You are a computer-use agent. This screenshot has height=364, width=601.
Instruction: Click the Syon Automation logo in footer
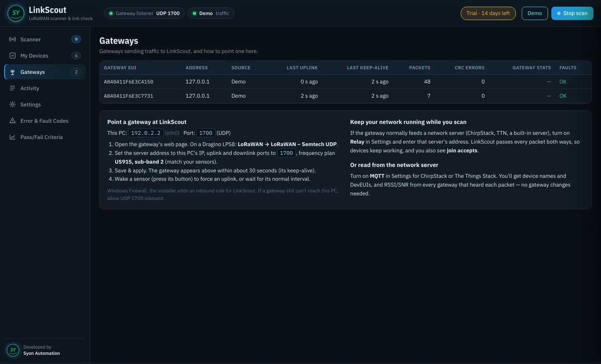coord(13,350)
